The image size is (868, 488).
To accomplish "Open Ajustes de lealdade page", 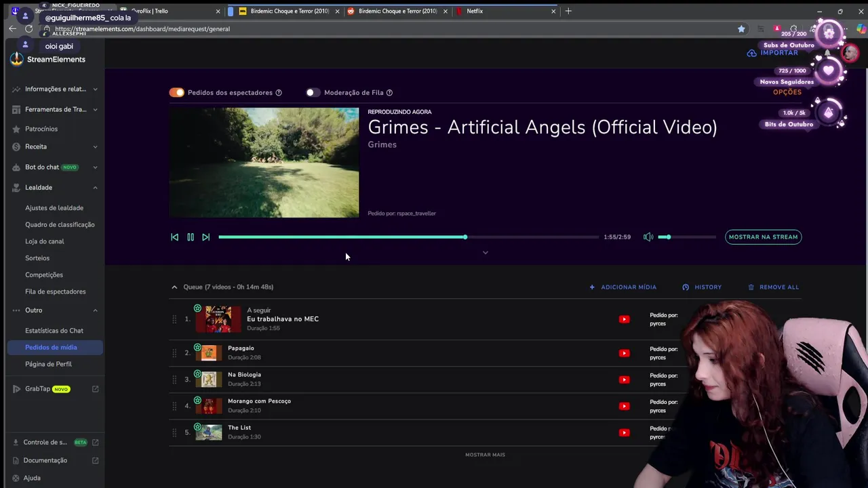I will click(x=54, y=208).
